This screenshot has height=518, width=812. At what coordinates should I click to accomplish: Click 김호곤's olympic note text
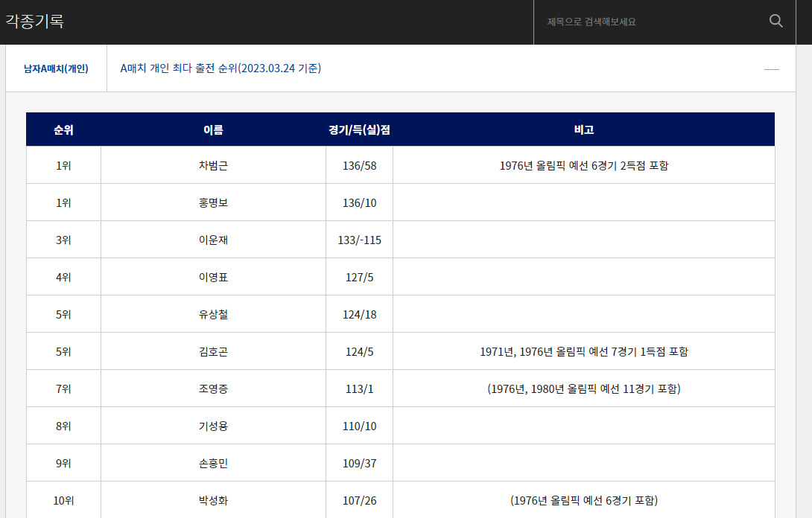coord(583,351)
